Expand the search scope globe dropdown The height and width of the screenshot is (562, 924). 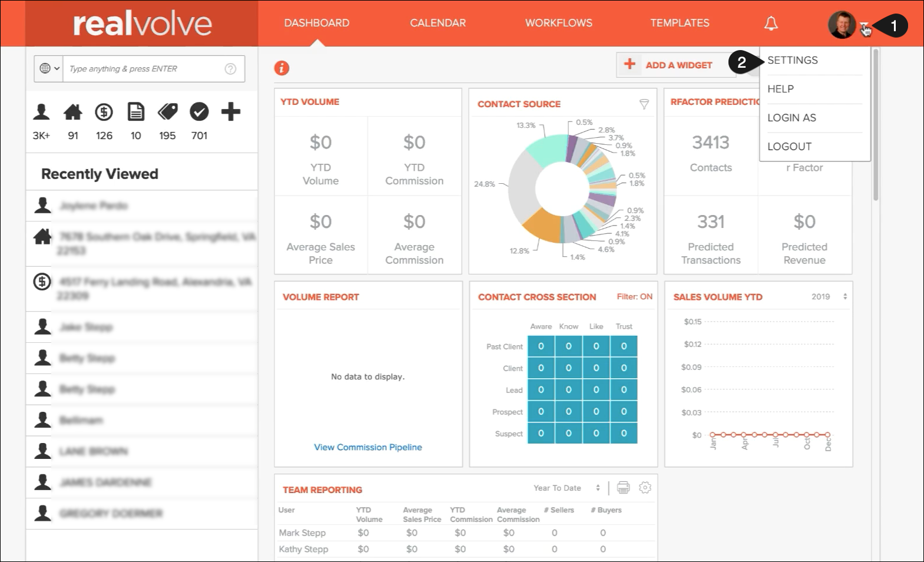tap(49, 69)
